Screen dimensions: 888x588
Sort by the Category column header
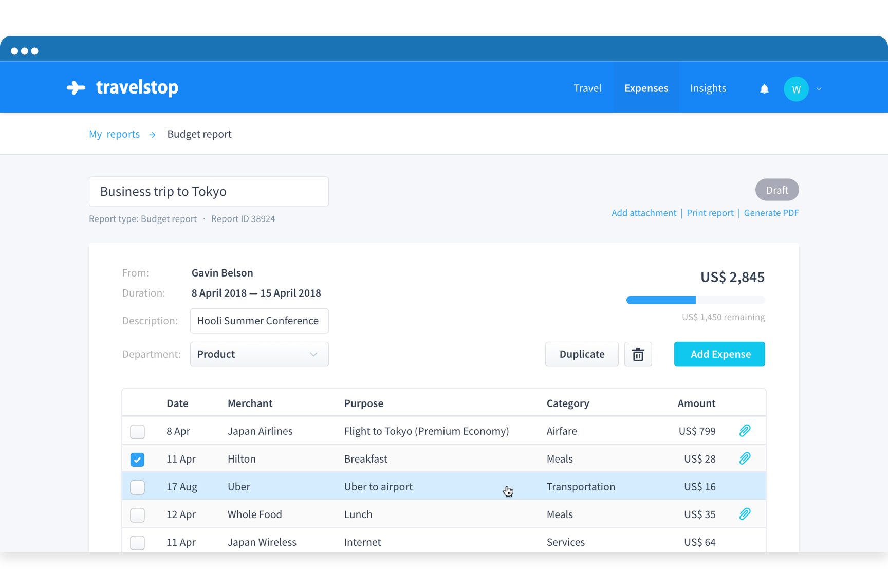(568, 403)
